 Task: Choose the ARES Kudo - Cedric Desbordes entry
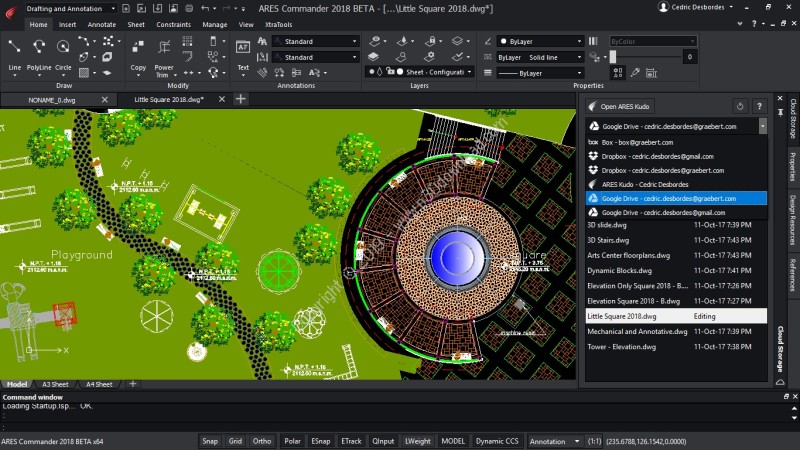click(x=676, y=184)
